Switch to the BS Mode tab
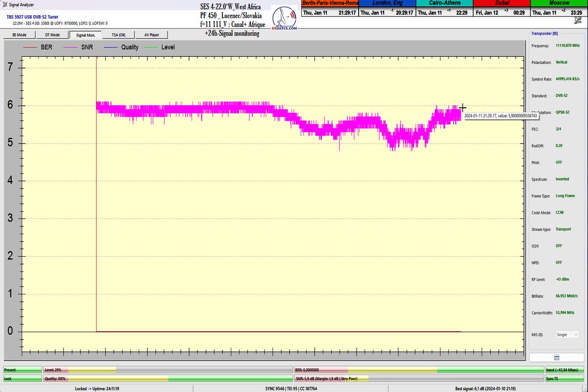588x392 pixels. pyautogui.click(x=20, y=35)
